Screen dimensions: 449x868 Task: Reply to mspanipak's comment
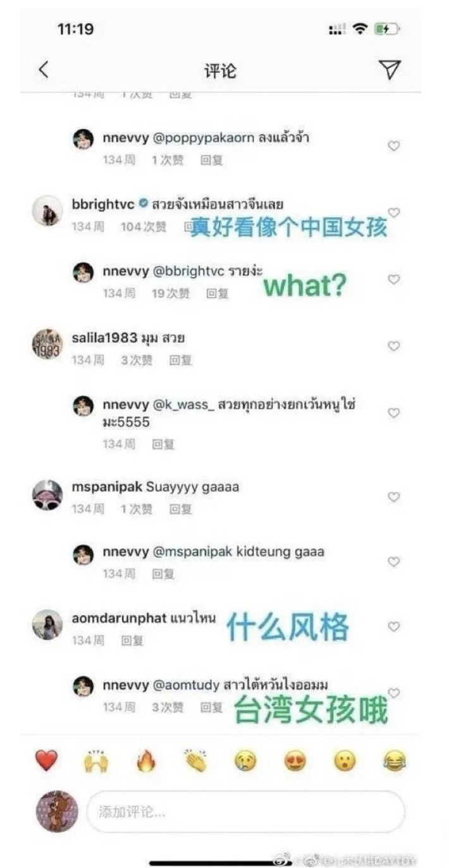180,509
